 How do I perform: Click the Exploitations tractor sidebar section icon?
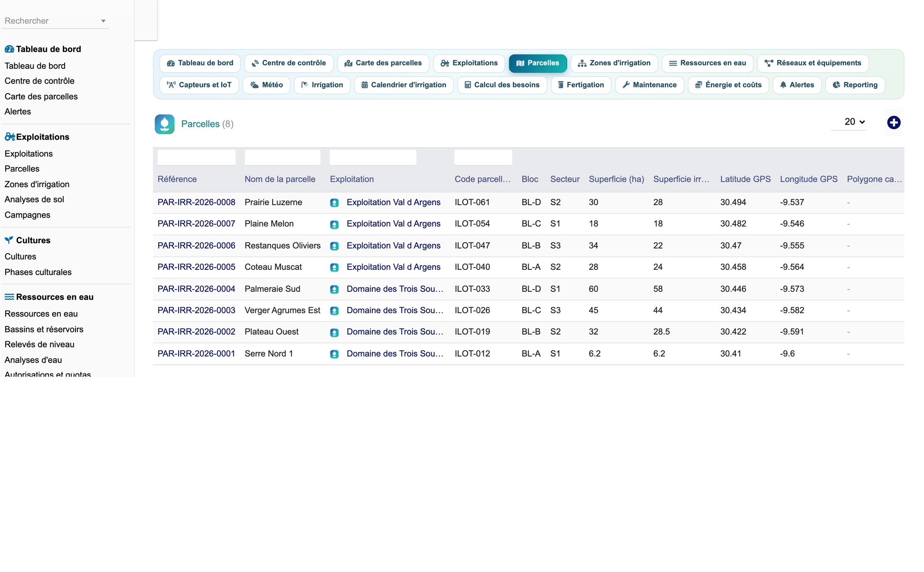click(9, 137)
